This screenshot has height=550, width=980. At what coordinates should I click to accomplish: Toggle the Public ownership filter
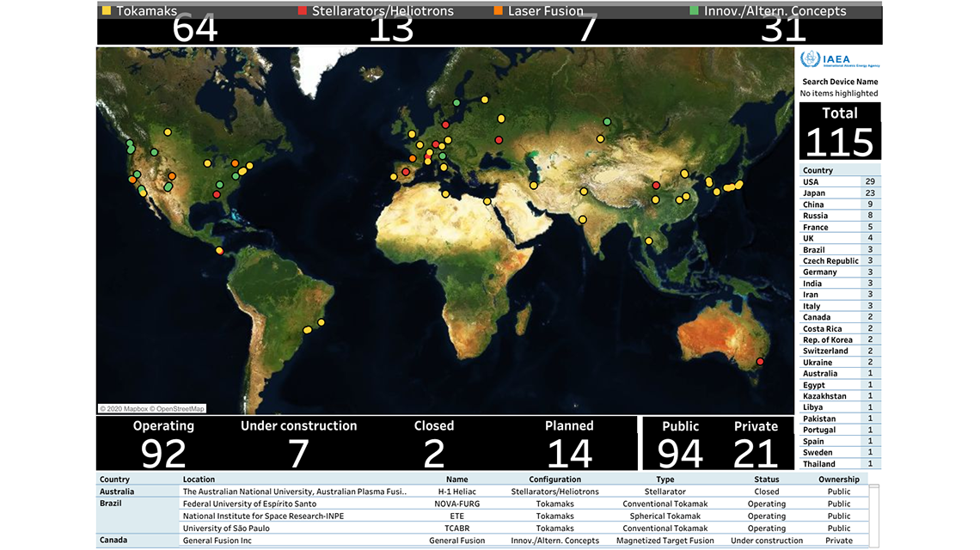point(679,443)
